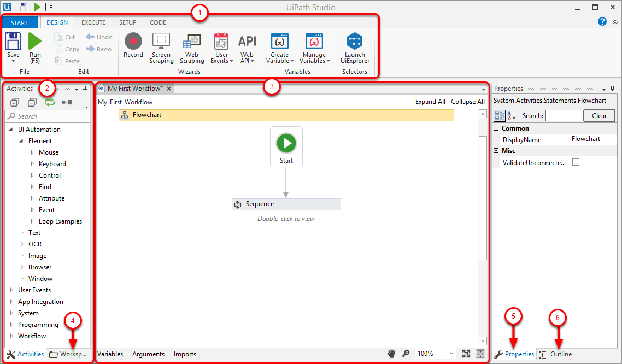The width and height of the screenshot is (622, 364).
Task: Clear the properties search
Action: pos(599,116)
